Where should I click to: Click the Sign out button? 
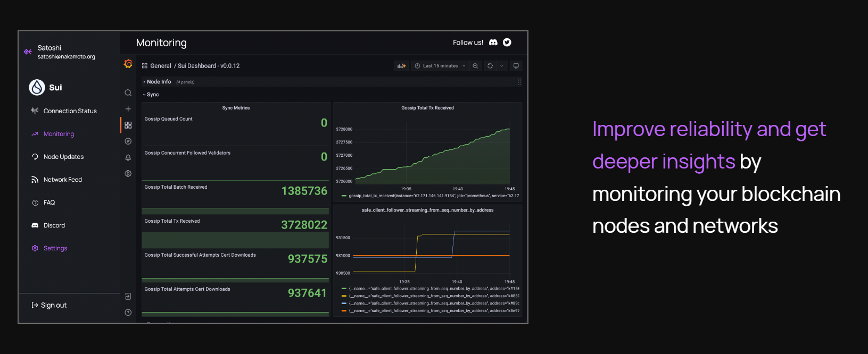[x=49, y=305]
